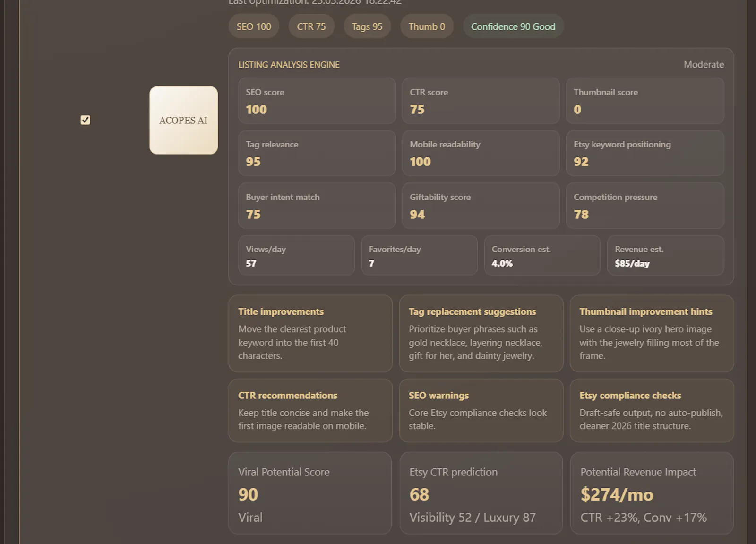The width and height of the screenshot is (756, 544).
Task: Select the Visibility 52 / Luxury 87 text
Action: pos(472,518)
